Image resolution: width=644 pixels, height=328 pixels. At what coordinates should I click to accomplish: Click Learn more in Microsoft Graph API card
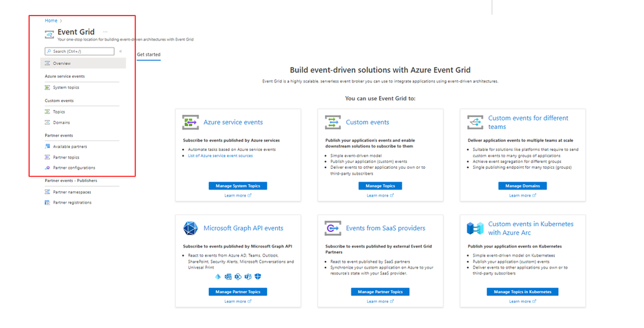click(x=238, y=302)
